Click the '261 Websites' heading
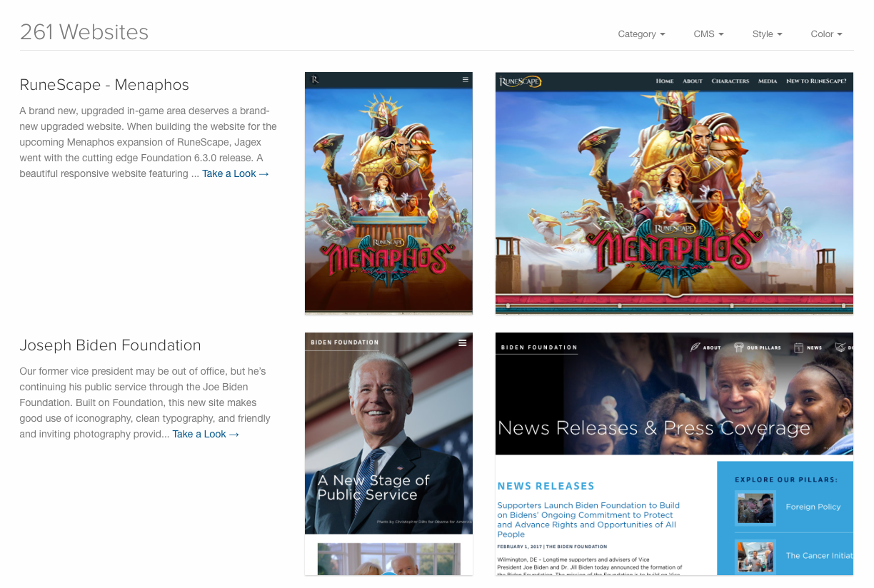 tap(84, 32)
